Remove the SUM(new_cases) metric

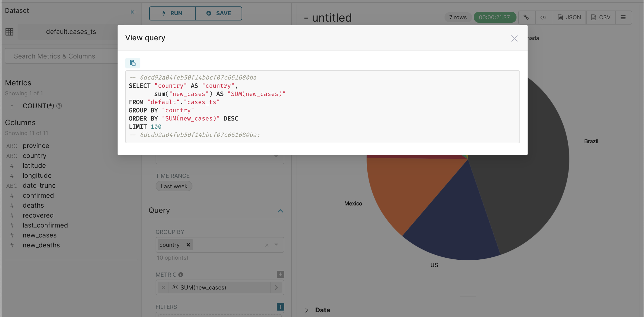click(x=163, y=287)
